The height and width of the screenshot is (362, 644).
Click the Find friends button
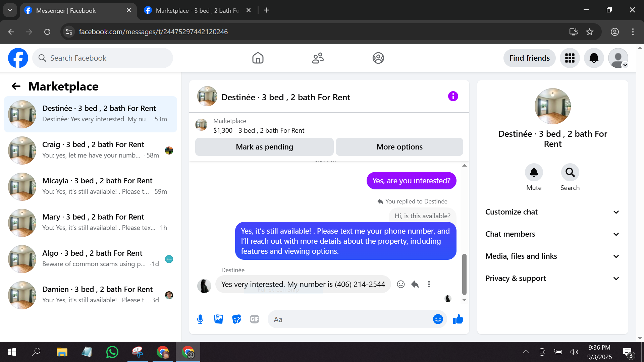click(530, 58)
